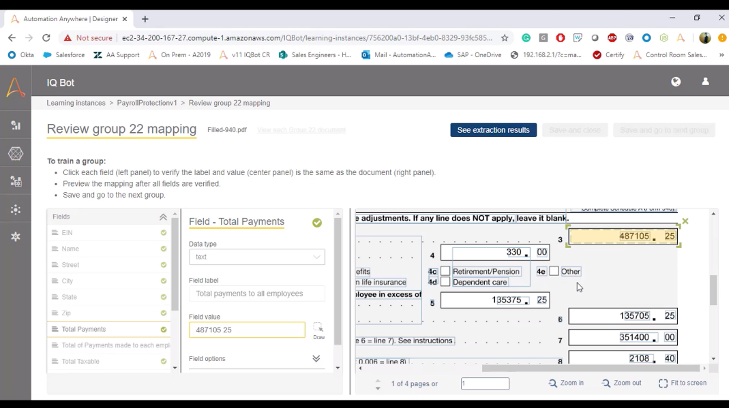The height and width of the screenshot is (408, 729).
Task: Expand the Field options section
Action: coord(316,358)
